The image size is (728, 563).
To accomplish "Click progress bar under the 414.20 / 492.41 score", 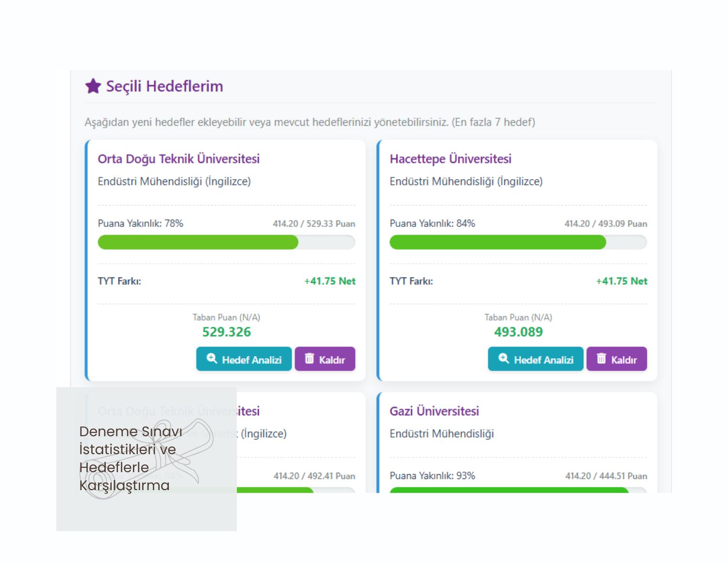I will (x=296, y=490).
